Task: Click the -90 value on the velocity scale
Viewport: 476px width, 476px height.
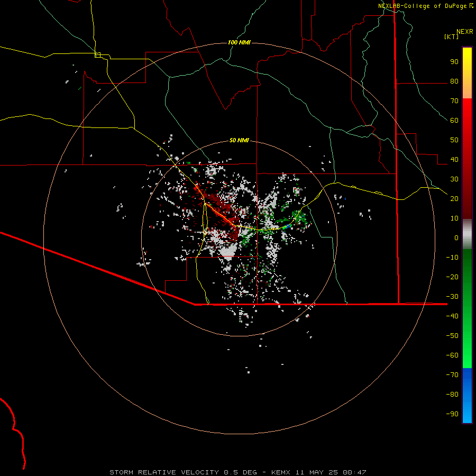Action: point(452,414)
